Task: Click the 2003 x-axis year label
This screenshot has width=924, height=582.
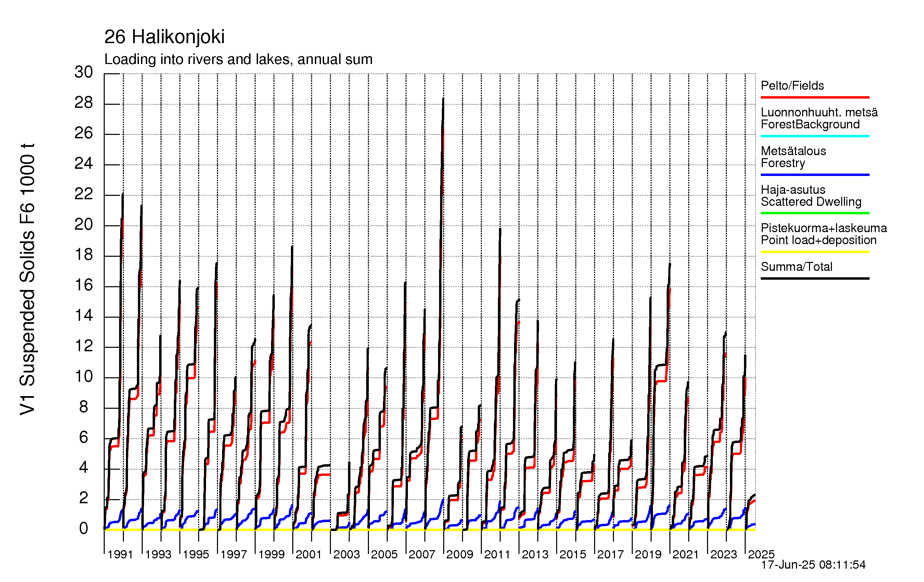Action: 346,554
